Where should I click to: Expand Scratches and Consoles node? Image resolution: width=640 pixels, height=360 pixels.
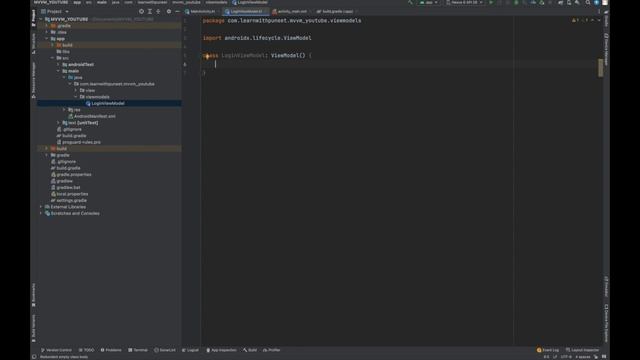click(41, 213)
